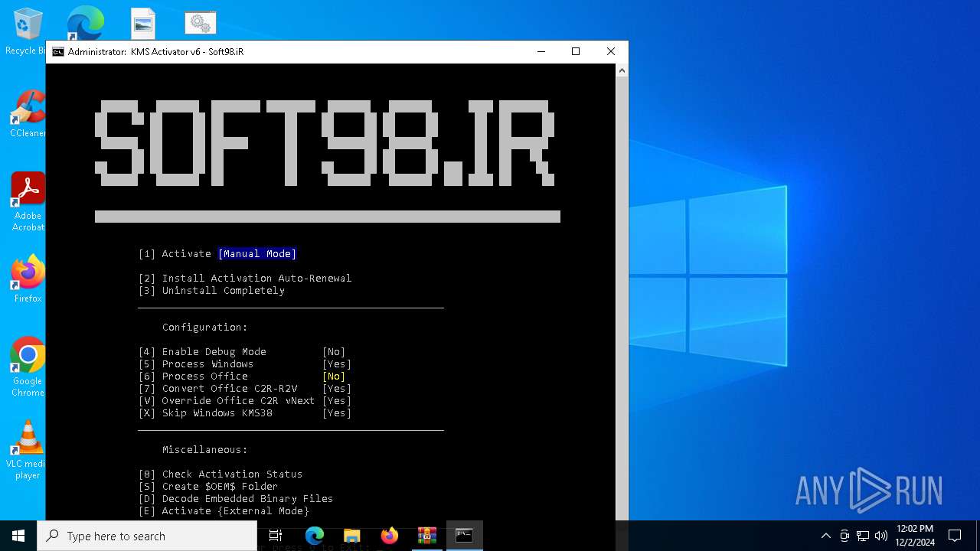This screenshot has height=551, width=980.
Task: Click the command prompt window system icon
Action: coord(58,52)
